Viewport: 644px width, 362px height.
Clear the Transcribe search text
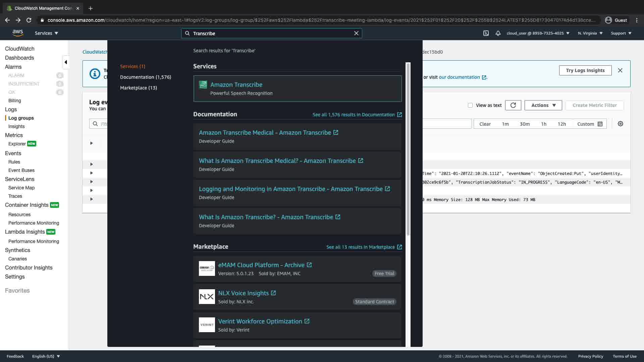[356, 33]
